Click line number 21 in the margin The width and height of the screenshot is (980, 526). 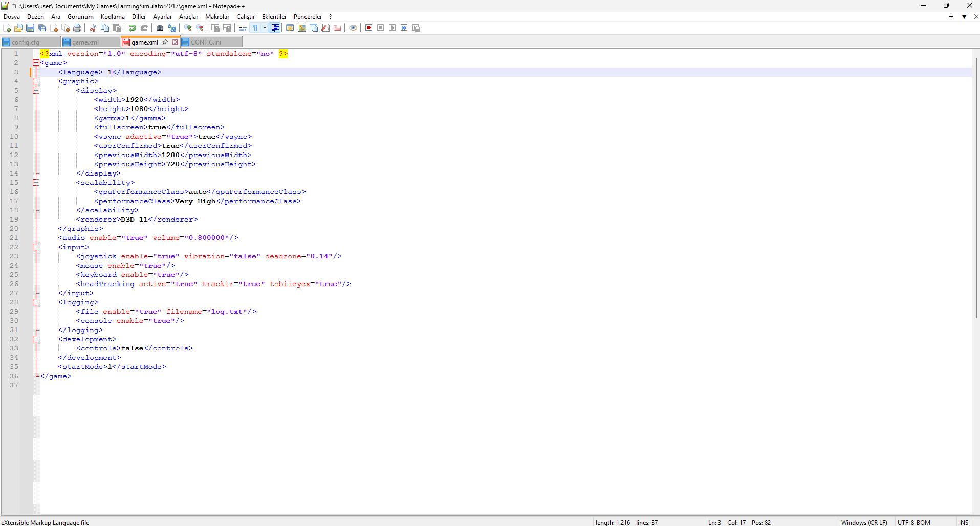coord(14,238)
